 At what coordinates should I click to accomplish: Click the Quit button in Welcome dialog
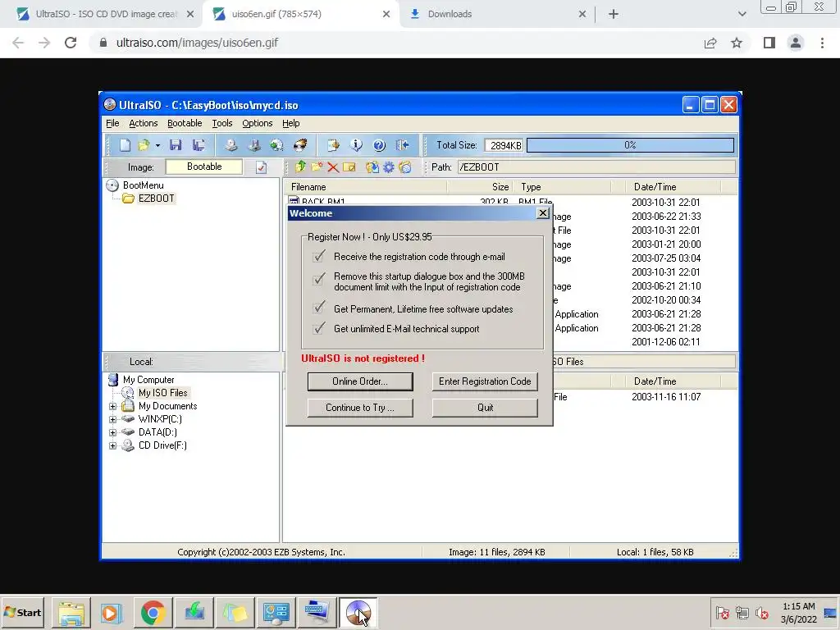[x=485, y=408]
